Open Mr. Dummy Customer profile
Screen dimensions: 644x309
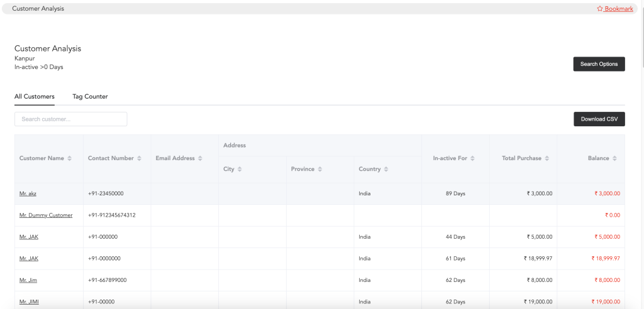46,215
